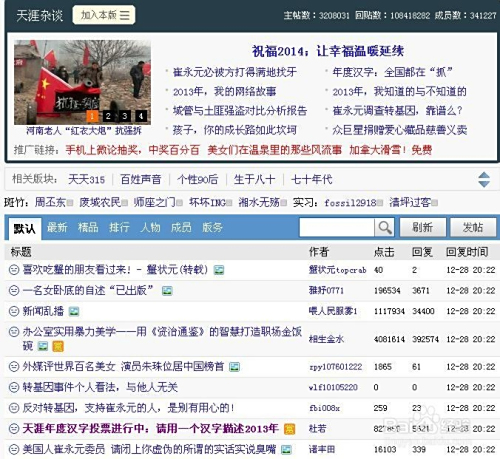Click the 加入本版 join-board button
The height and width of the screenshot is (459, 500).
click(104, 15)
